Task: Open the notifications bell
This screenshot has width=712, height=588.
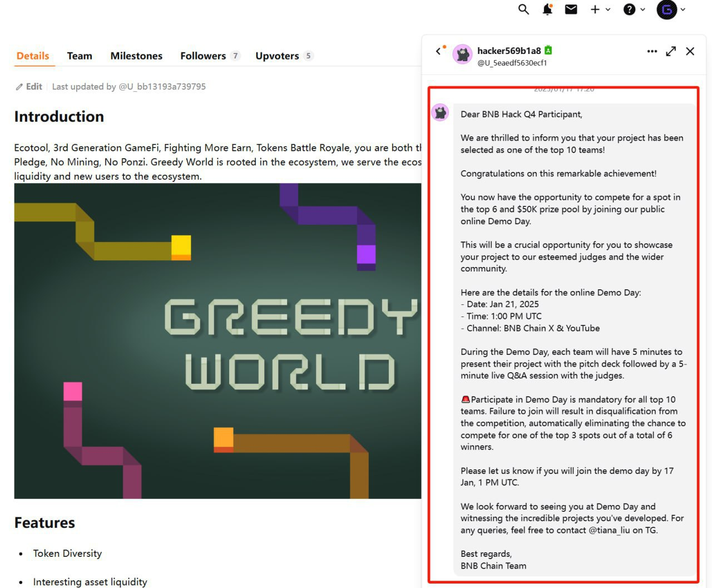Action: pos(547,9)
